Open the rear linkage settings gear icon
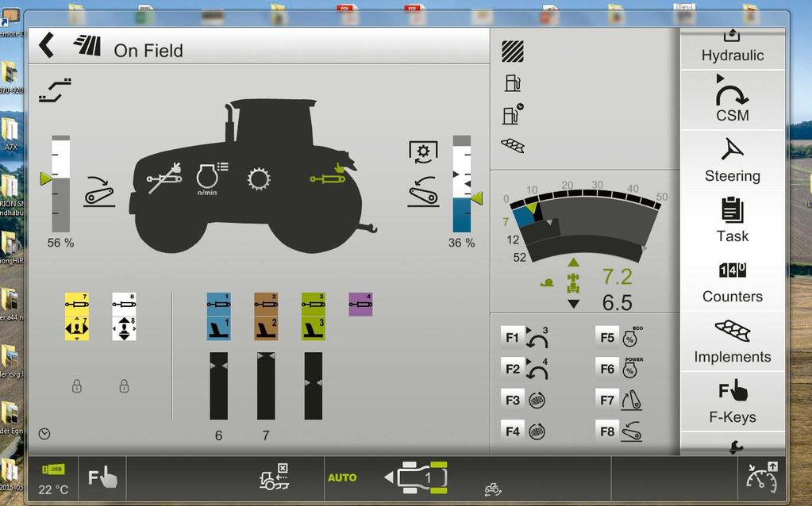This screenshot has width=812, height=506. [423, 152]
